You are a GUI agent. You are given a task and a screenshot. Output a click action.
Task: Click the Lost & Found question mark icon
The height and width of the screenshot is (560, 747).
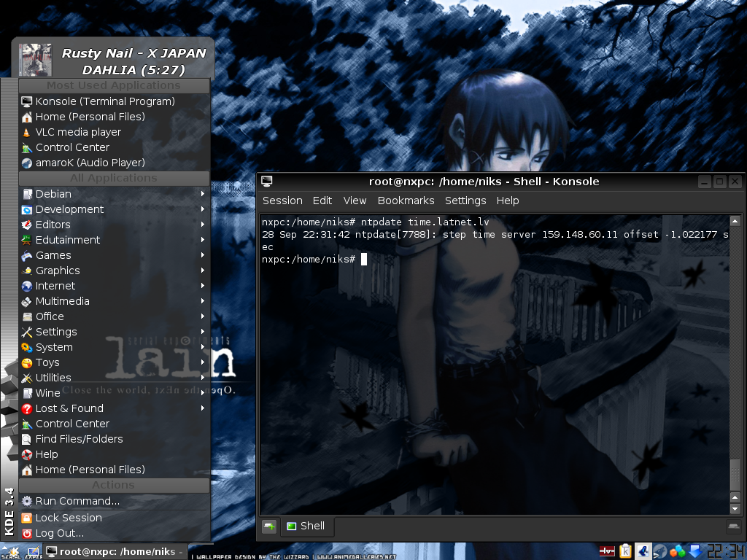(x=27, y=408)
